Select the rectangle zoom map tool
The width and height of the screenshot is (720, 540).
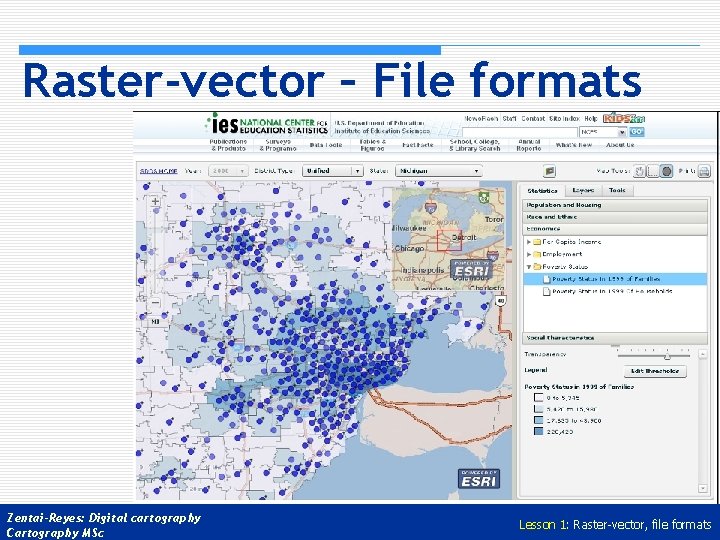pyautogui.click(x=652, y=171)
